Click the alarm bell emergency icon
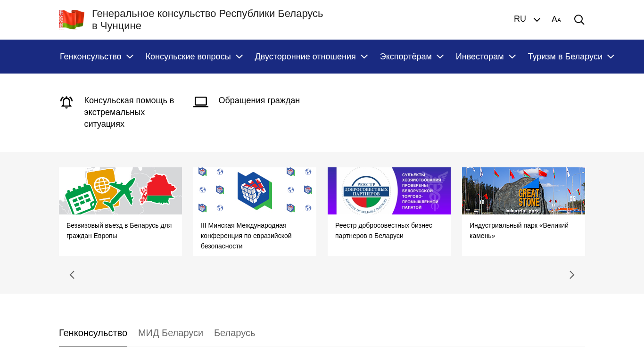The image size is (644, 362). [66, 102]
